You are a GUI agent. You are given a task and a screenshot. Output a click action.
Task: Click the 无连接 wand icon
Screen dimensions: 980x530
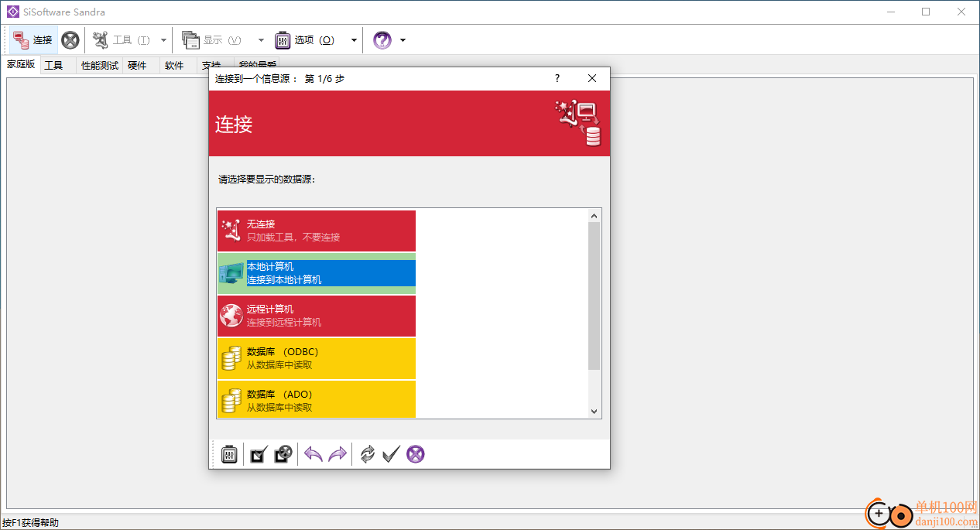(x=231, y=231)
